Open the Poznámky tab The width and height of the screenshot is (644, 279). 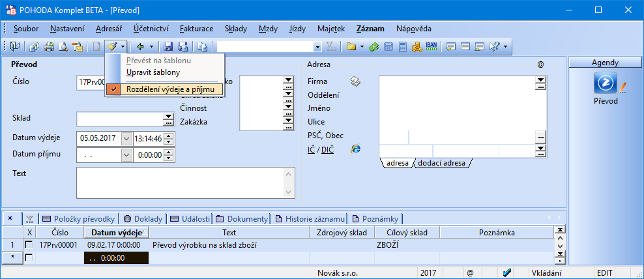coord(376,218)
